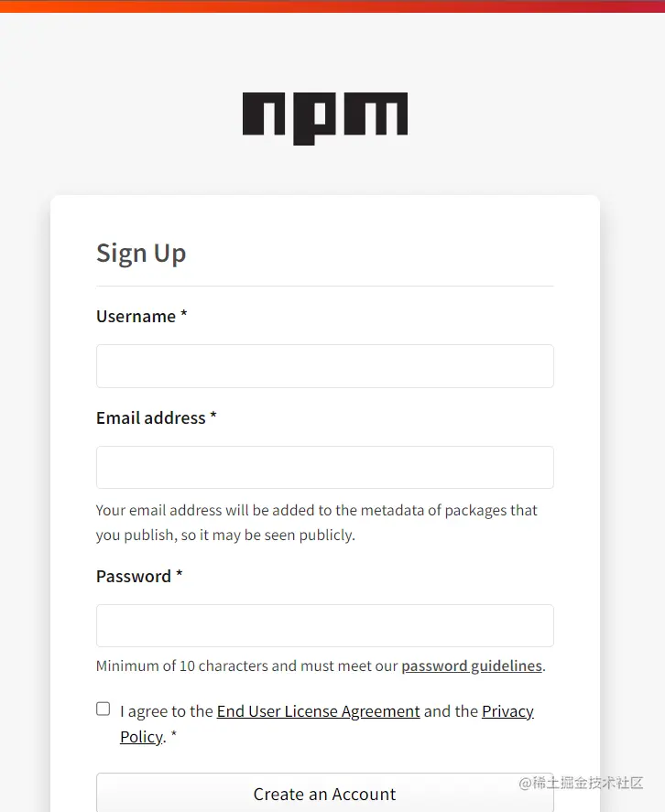Focus the Email address input field

click(x=325, y=467)
